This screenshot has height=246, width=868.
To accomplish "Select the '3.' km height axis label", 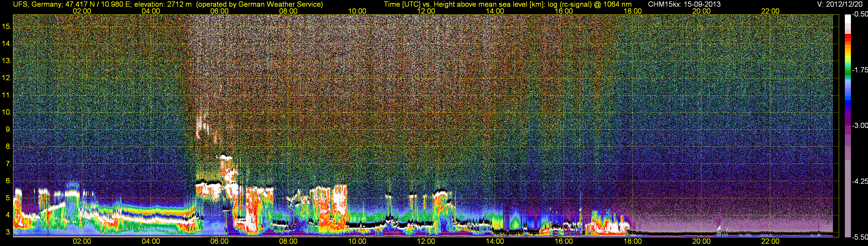I will click(8, 232).
